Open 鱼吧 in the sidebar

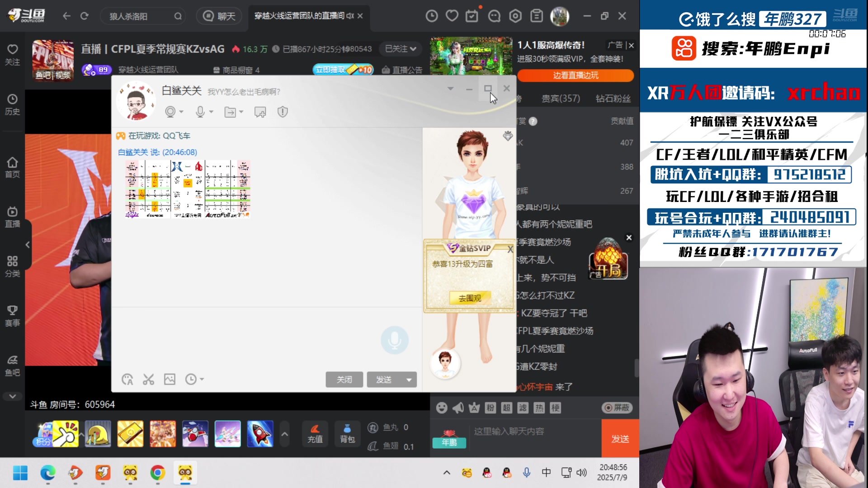(x=12, y=366)
